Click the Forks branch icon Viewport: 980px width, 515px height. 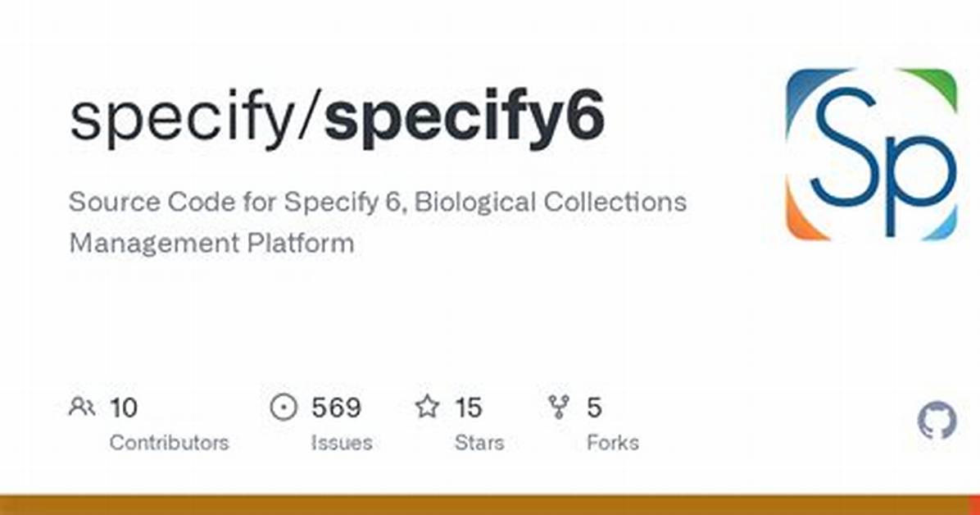(x=559, y=408)
